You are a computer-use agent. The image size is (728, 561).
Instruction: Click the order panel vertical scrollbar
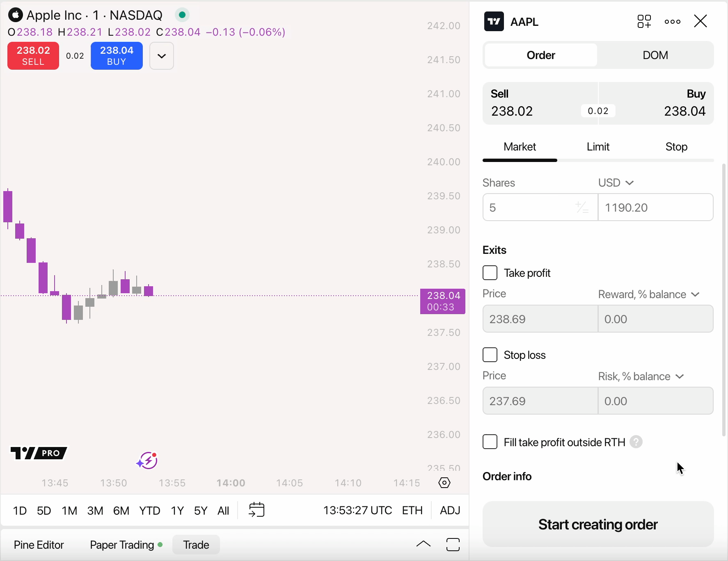pos(724,300)
